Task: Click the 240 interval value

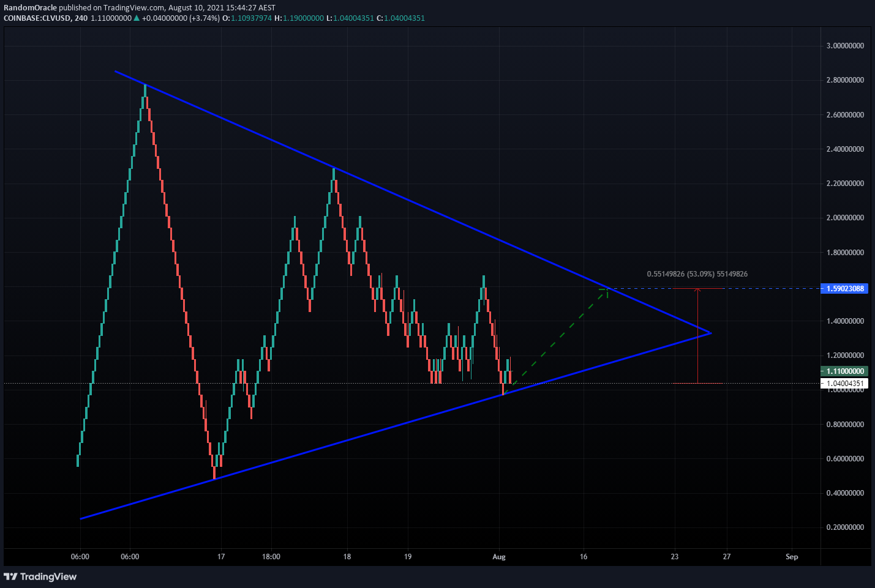Action: pyautogui.click(x=81, y=18)
